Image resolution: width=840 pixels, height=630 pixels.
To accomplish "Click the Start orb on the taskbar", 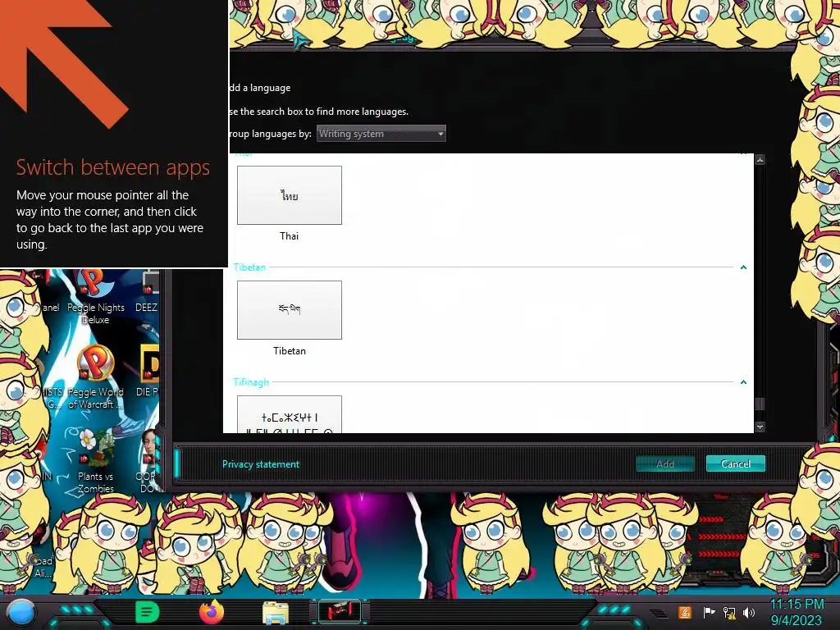I will pos(21,612).
